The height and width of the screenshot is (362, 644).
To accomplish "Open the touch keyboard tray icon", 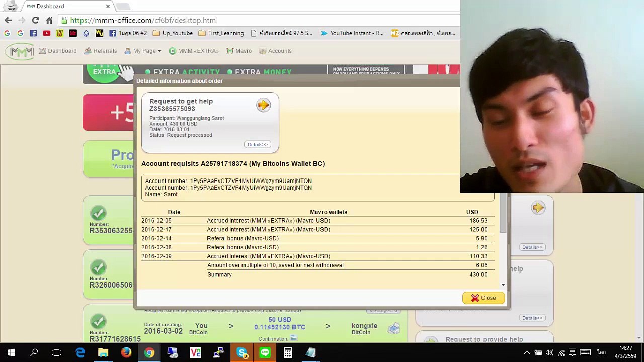I will [x=585, y=353].
